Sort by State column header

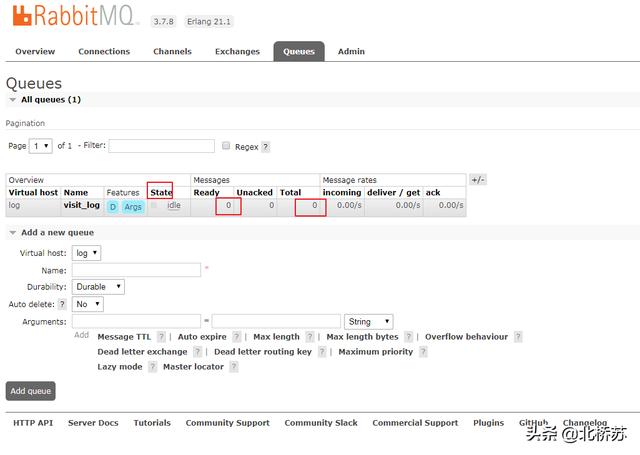coord(161,192)
